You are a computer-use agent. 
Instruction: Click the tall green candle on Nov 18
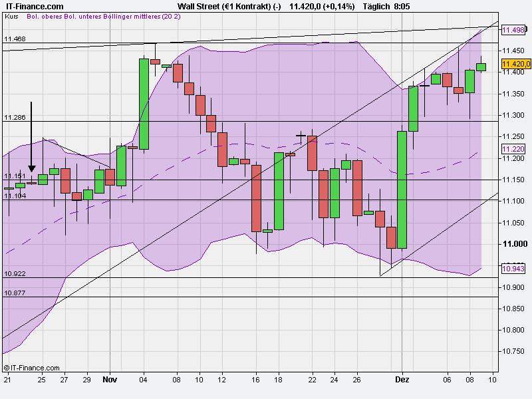279,192
